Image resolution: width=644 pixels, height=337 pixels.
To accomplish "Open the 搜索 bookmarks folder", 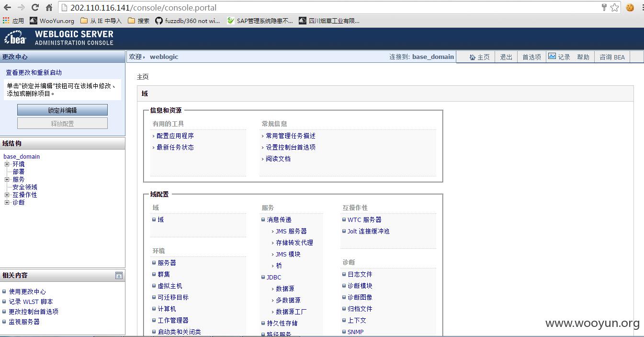I will click(x=139, y=21).
